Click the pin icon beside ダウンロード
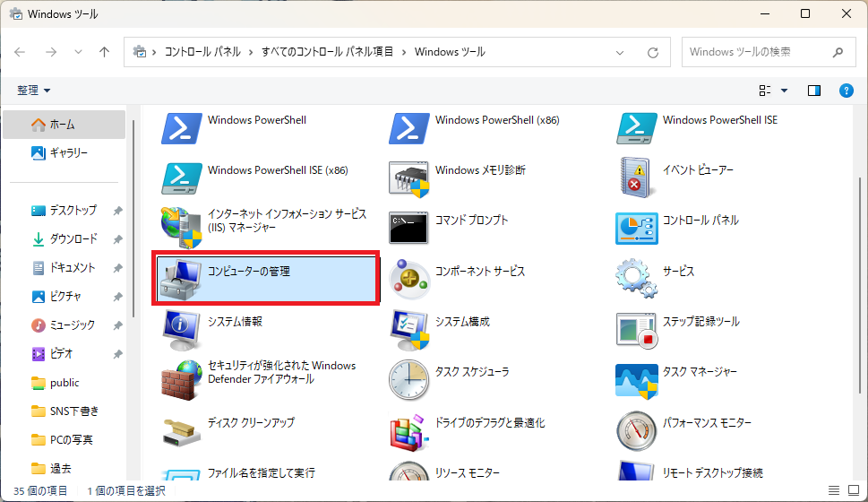 [117, 240]
